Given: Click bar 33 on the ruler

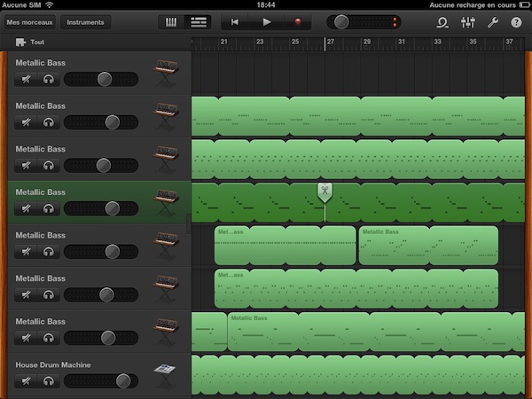Looking at the screenshot, I should [x=438, y=42].
